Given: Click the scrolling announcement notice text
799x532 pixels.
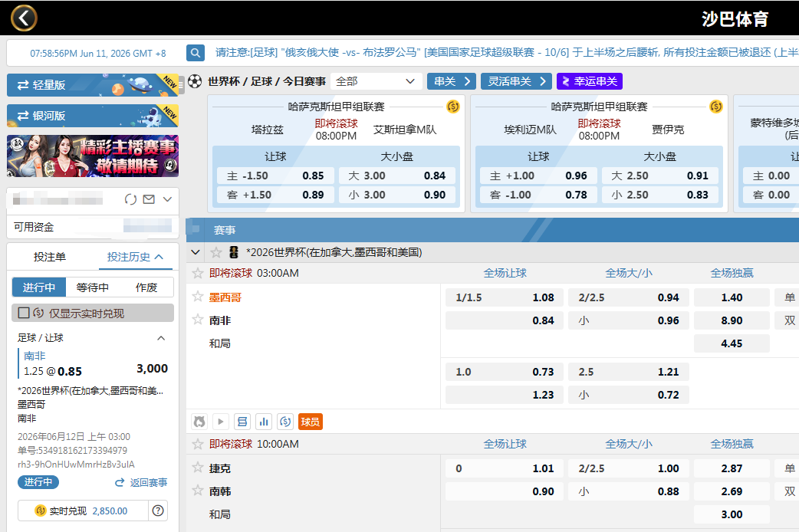Looking at the screenshot, I should pos(507,52).
